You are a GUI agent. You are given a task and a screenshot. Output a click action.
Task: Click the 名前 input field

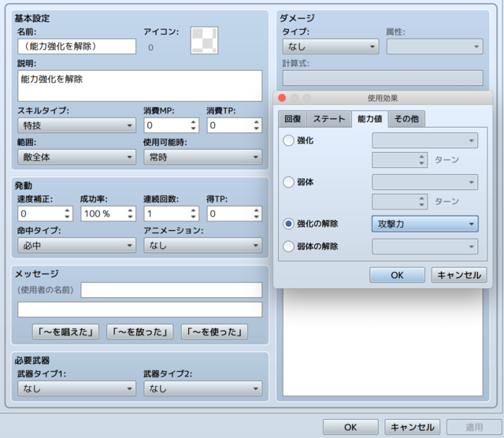pos(77,46)
